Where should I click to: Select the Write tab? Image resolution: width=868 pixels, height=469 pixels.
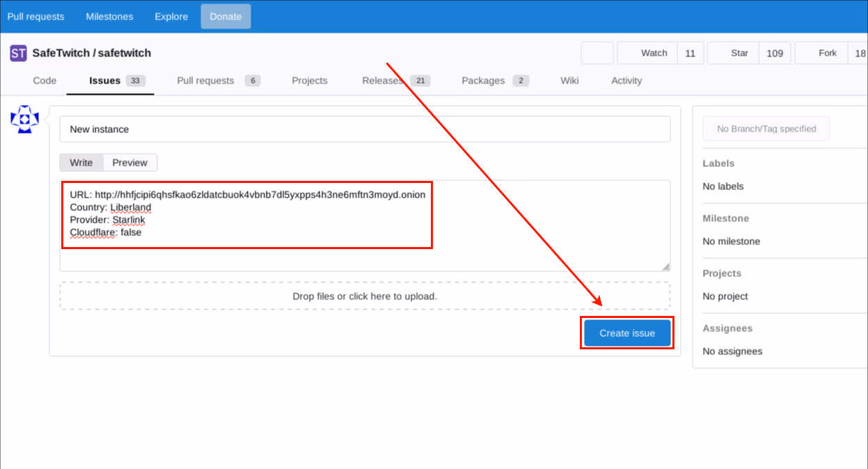tap(81, 162)
